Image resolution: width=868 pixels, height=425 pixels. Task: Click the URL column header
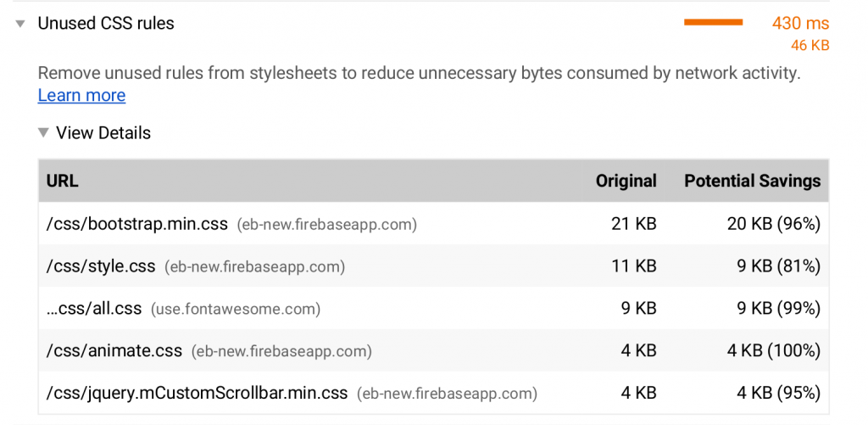click(63, 181)
